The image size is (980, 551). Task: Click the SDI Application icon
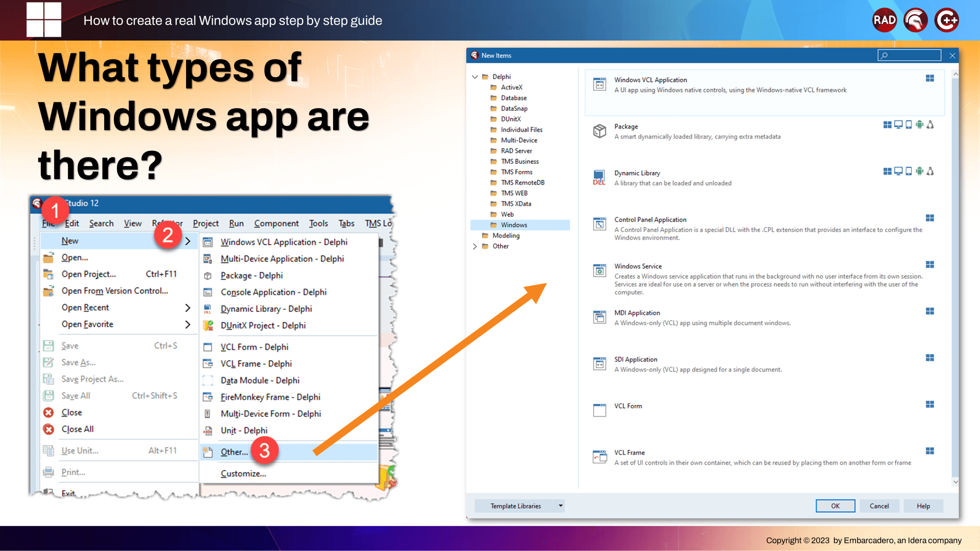point(599,364)
